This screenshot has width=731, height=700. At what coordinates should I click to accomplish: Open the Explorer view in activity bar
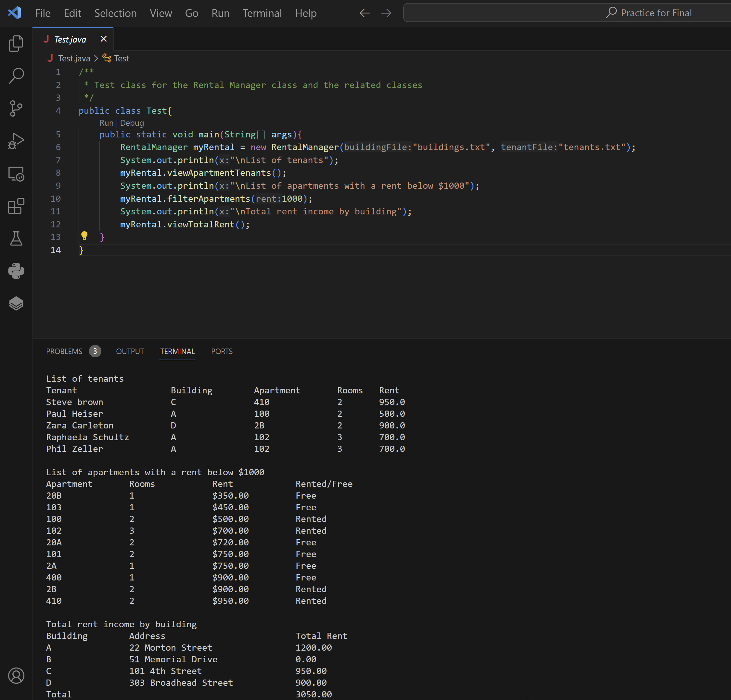(16, 44)
